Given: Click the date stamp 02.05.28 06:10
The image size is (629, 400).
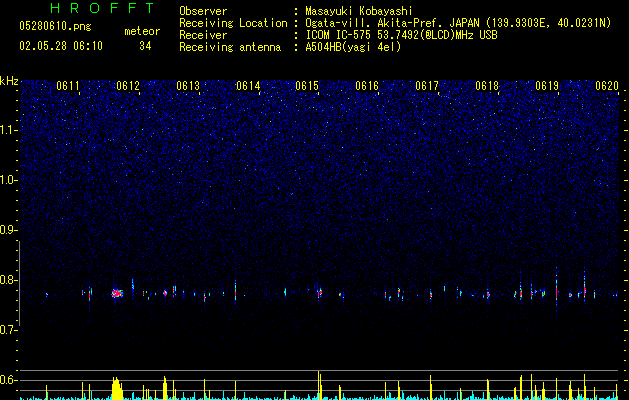Looking at the screenshot, I should pos(61,46).
